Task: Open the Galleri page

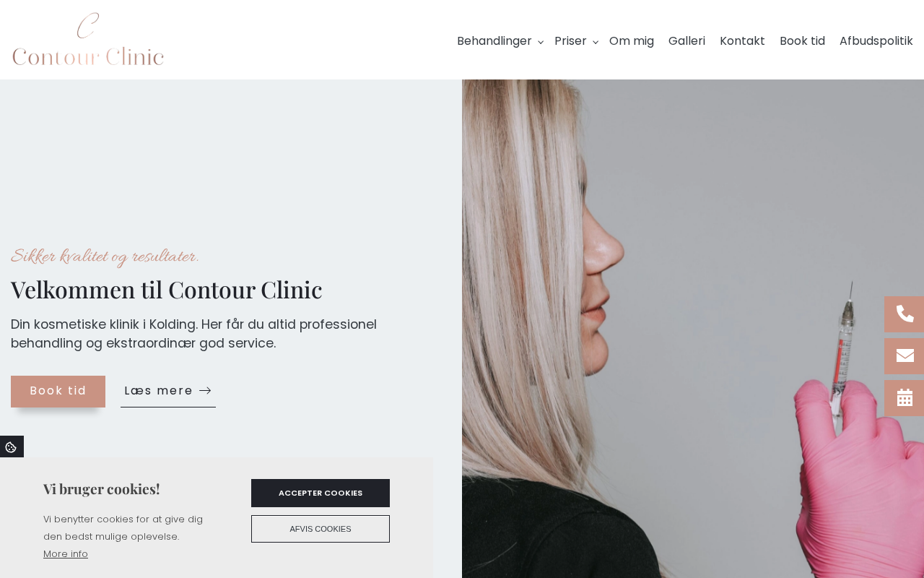Action: [687, 41]
